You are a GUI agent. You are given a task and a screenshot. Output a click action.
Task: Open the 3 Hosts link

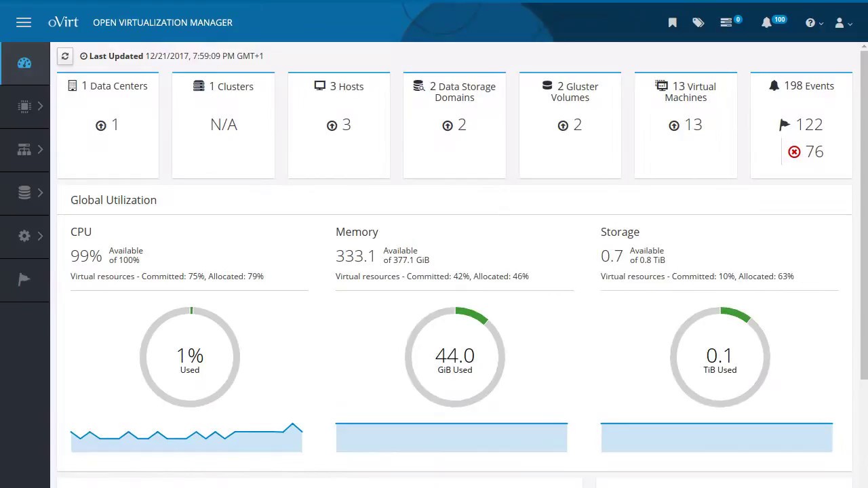point(339,86)
